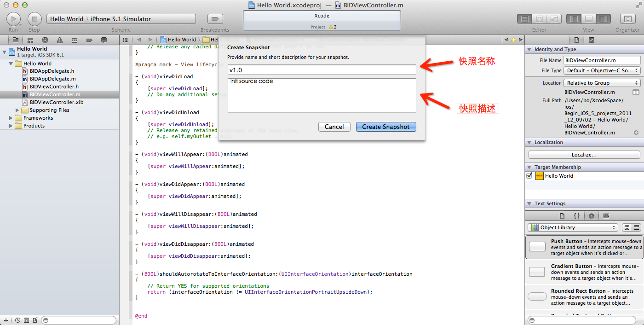Viewport: 644px width, 325px height.
Task: Open the Debug navigator
Action: pos(75,40)
